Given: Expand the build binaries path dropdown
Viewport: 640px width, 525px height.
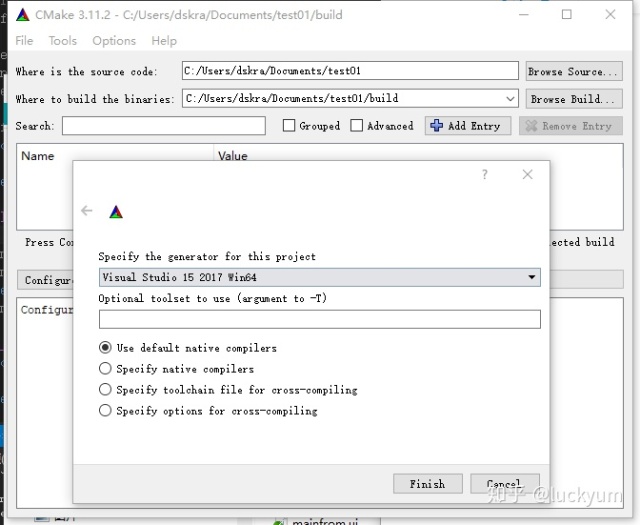Looking at the screenshot, I should pyautogui.click(x=510, y=99).
